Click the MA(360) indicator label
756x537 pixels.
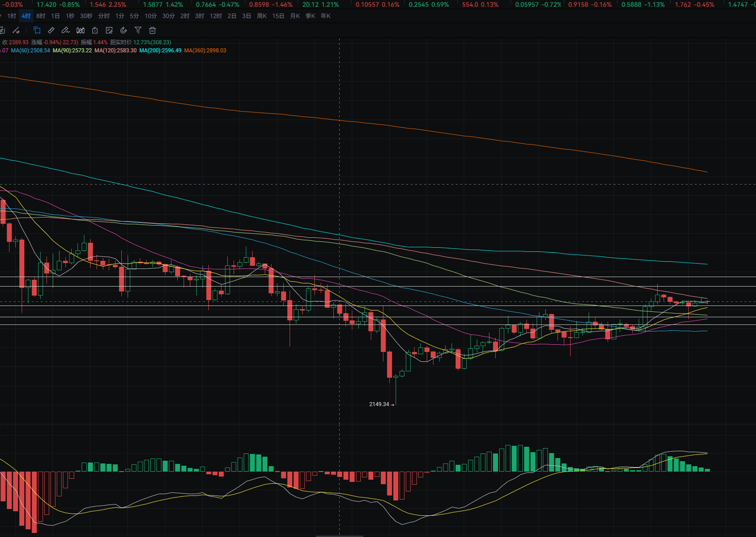pyautogui.click(x=205, y=51)
